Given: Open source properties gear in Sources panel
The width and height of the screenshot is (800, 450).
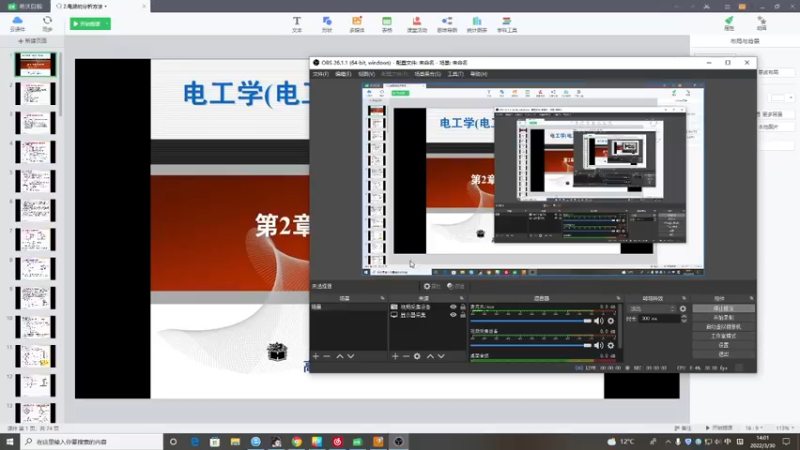Looking at the screenshot, I should 417,356.
